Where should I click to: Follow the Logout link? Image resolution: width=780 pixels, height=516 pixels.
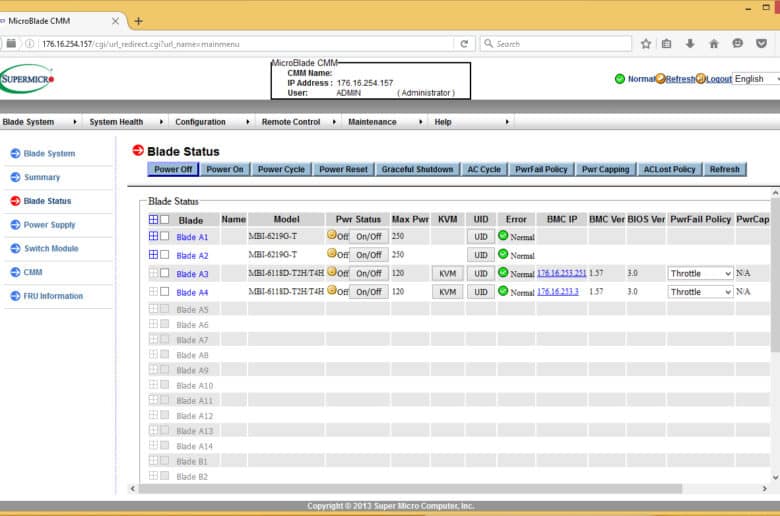(718, 79)
